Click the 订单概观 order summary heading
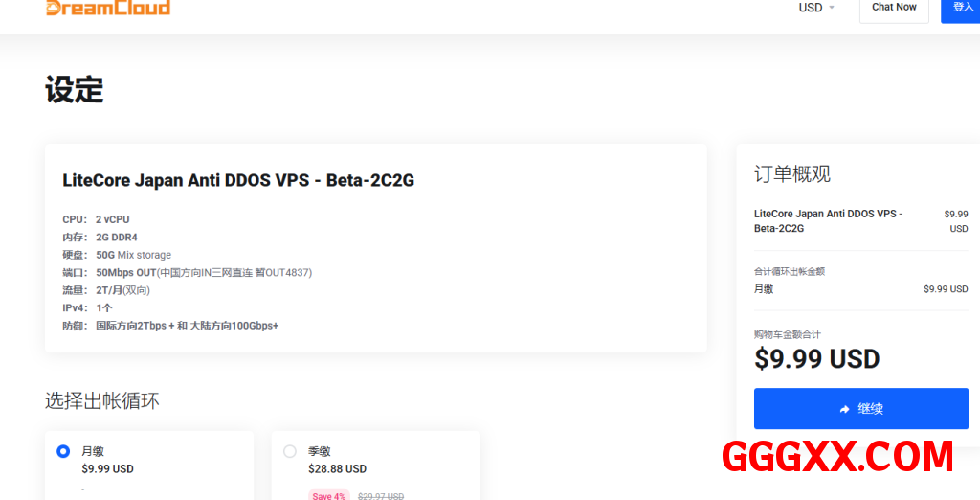The image size is (980, 500). [x=791, y=174]
